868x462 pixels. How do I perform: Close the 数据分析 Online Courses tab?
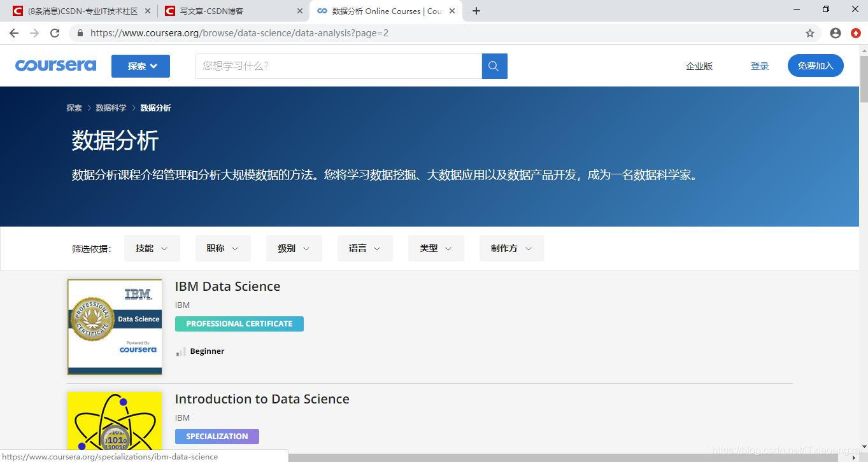coord(452,11)
